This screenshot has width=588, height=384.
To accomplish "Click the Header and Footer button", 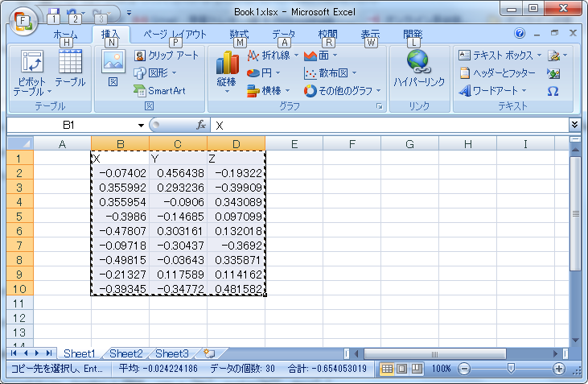I will tap(498, 72).
